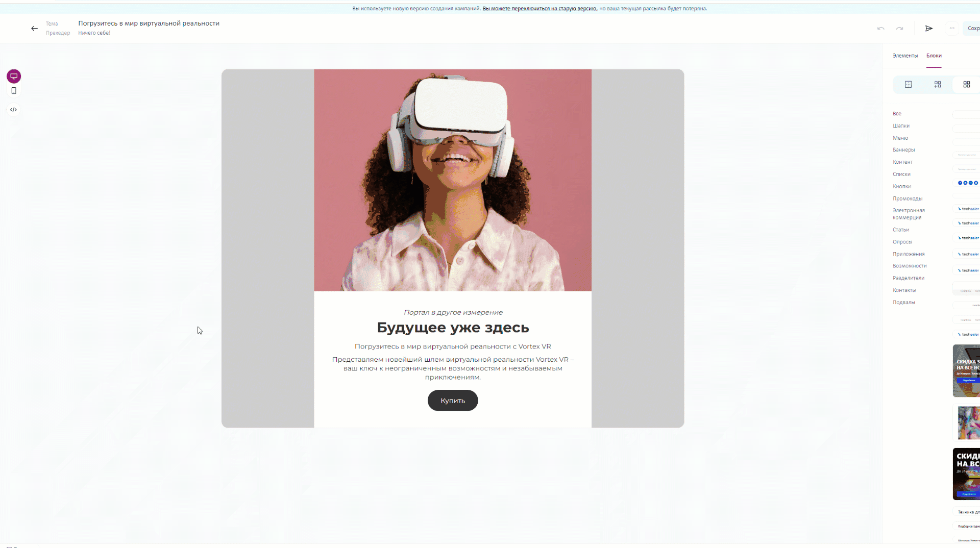Switch to desktop preview mode

point(14,77)
